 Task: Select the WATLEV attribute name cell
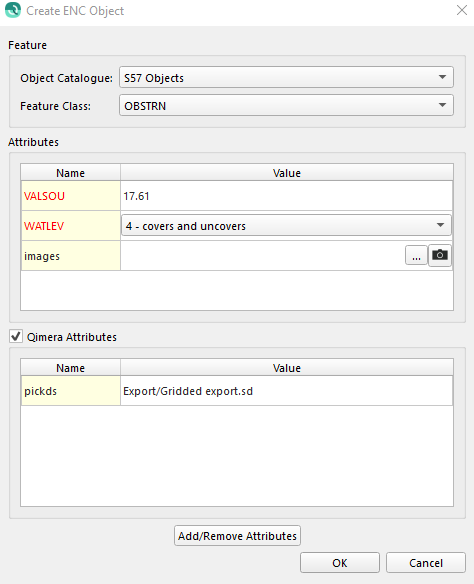click(71, 226)
